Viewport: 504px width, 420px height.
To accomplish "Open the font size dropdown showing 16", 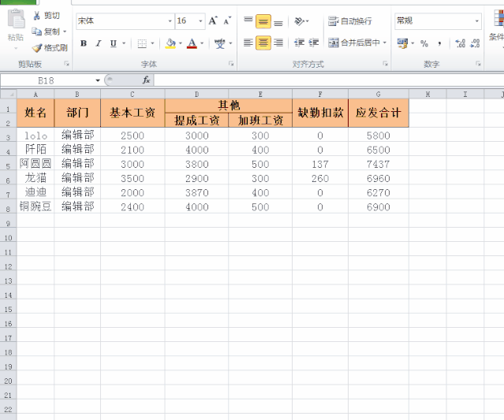I will pos(200,21).
